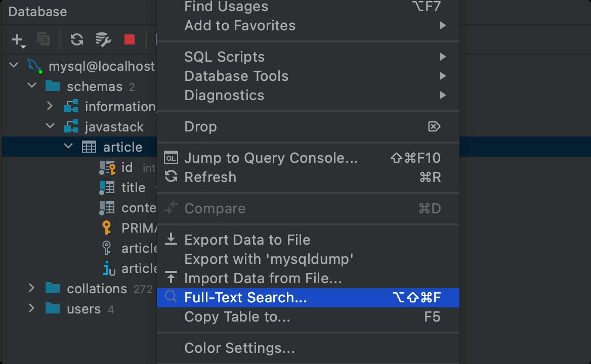The width and height of the screenshot is (591, 364).
Task: Click the red stop/disconnect square icon
Action: pos(130,39)
